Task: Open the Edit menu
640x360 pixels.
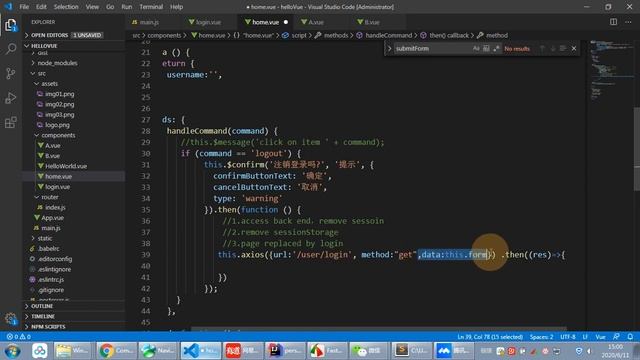Action: pyautogui.click(x=41, y=7)
